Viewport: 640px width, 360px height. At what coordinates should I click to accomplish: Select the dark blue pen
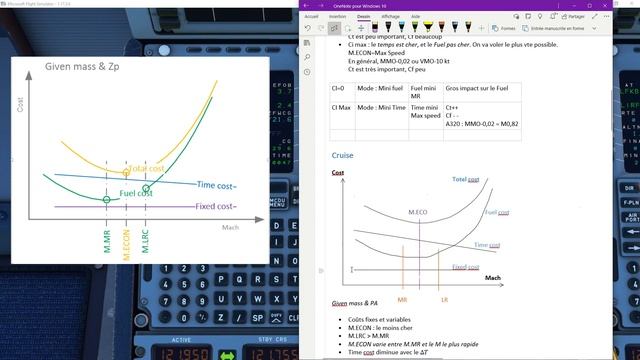455,28
